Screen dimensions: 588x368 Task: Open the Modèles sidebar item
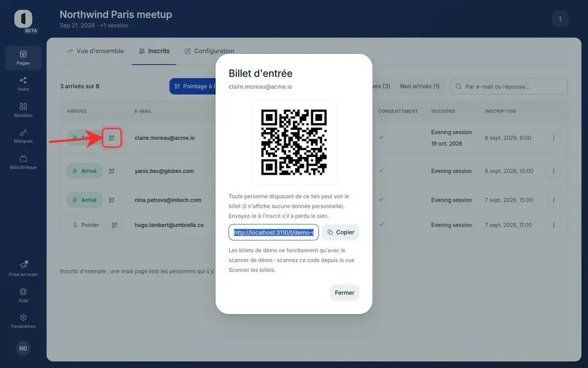pyautogui.click(x=23, y=110)
